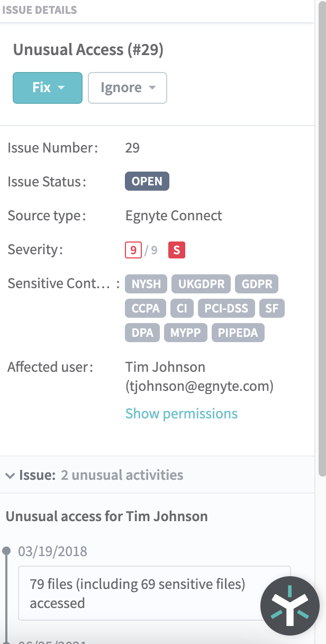
Task: Click the Show permissions link
Action: [182, 414]
